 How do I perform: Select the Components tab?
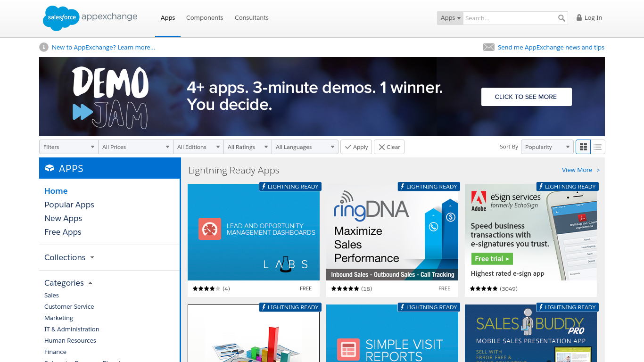(x=205, y=18)
